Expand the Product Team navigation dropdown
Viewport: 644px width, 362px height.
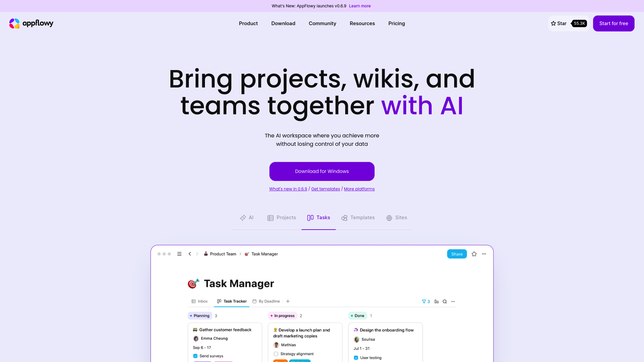click(221, 254)
